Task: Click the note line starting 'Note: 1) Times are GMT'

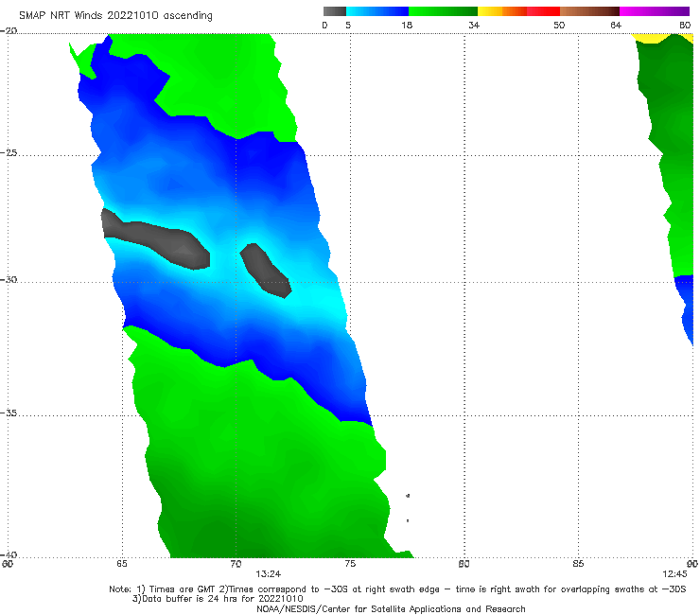Action: pyautogui.click(x=397, y=589)
